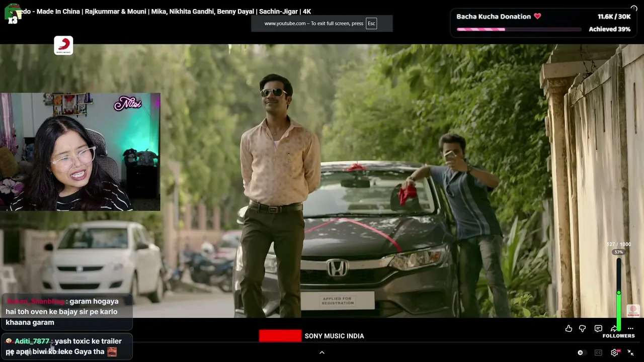The width and height of the screenshot is (644, 362).
Task: Open the comments icon
Action: pyautogui.click(x=598, y=328)
